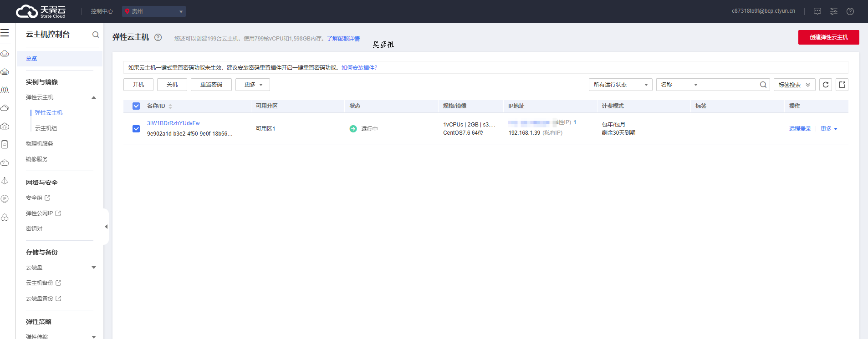The height and width of the screenshot is (339, 868).
Task: Click the external link icon beside 弹性公网IP
Action: [58, 213]
